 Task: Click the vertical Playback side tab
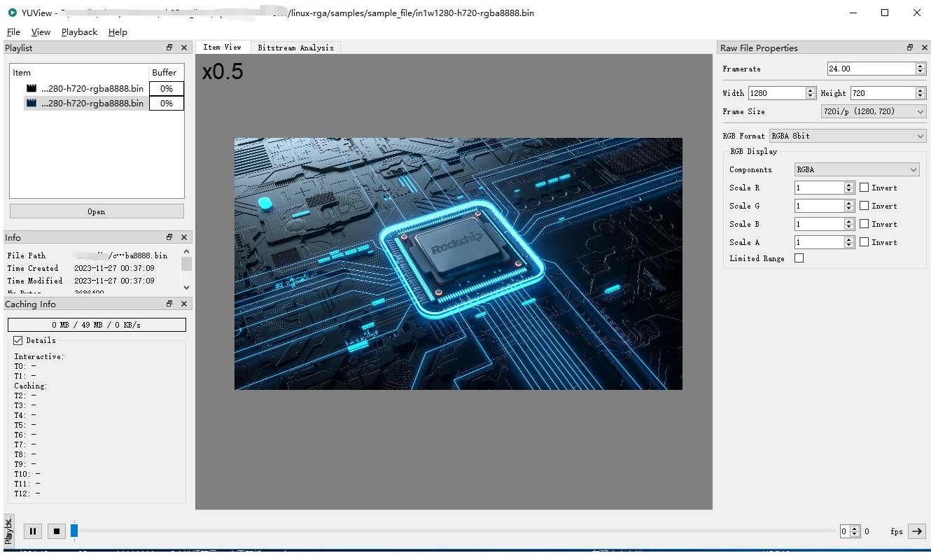(x=8, y=531)
